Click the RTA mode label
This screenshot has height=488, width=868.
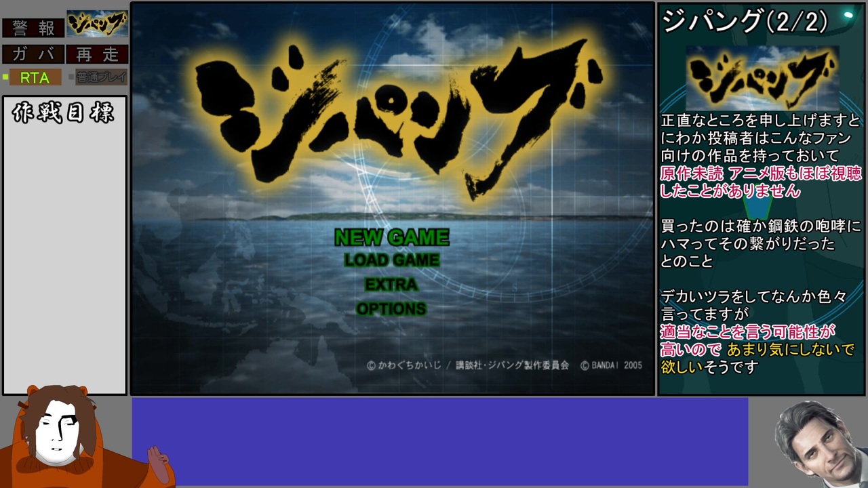35,78
